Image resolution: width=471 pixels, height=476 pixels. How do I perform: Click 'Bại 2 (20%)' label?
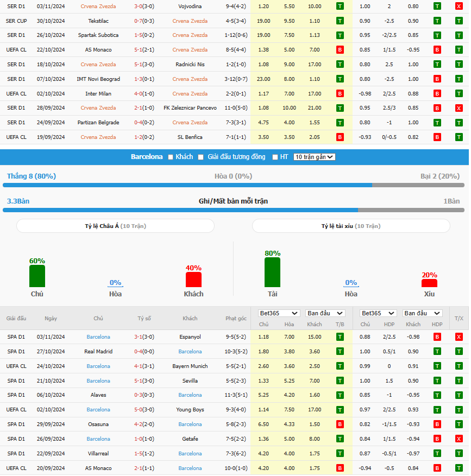click(440, 176)
